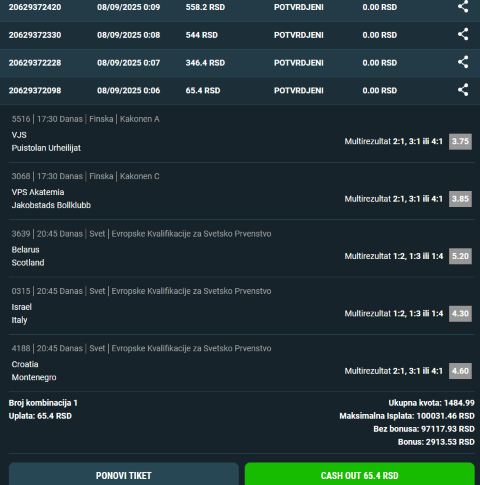
Task: Share ticket 20629372098
Action: [x=463, y=90]
